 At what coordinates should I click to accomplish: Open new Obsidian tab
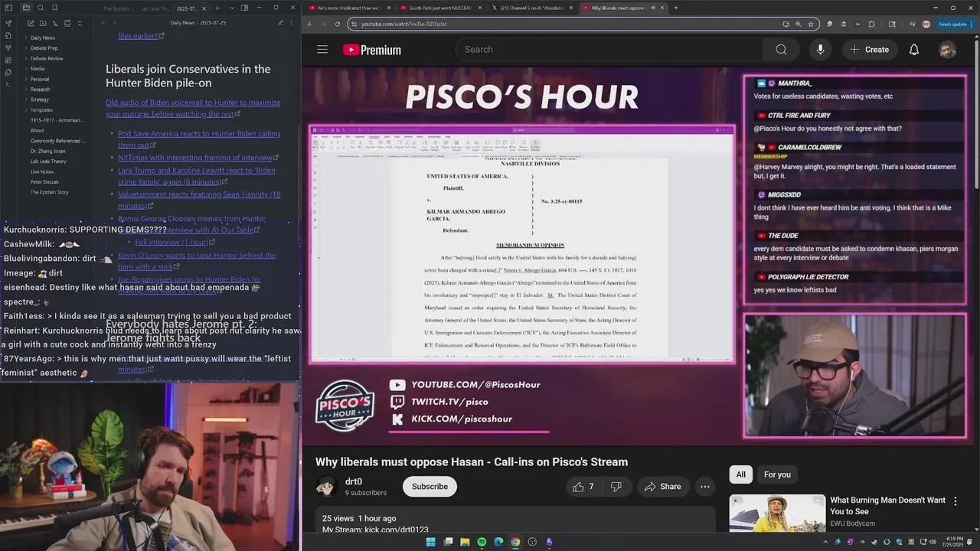[x=217, y=8]
